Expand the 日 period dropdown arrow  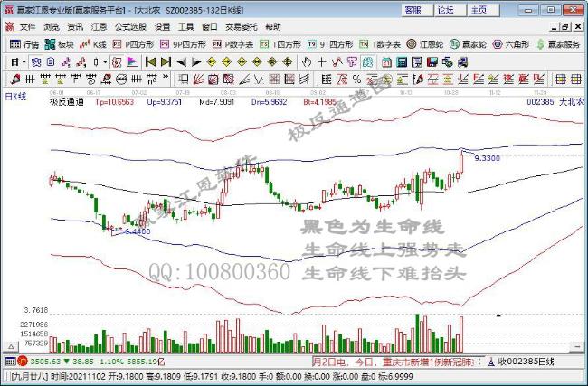tap(24, 62)
